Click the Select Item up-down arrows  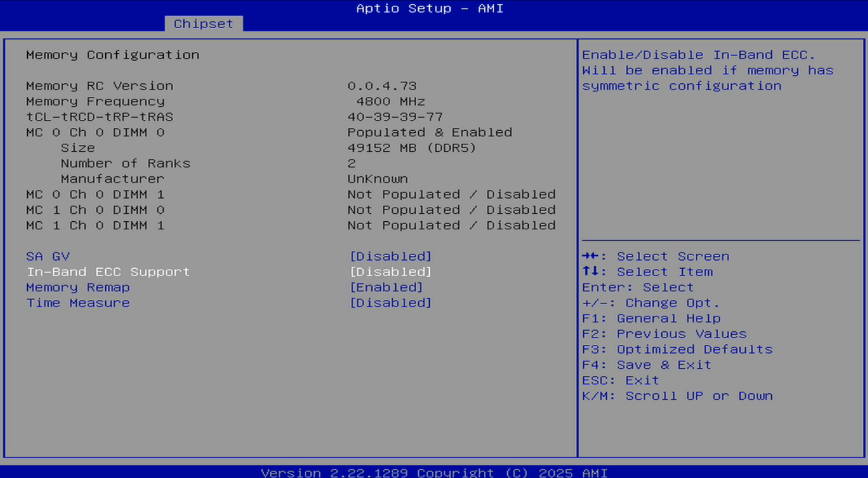(x=591, y=272)
